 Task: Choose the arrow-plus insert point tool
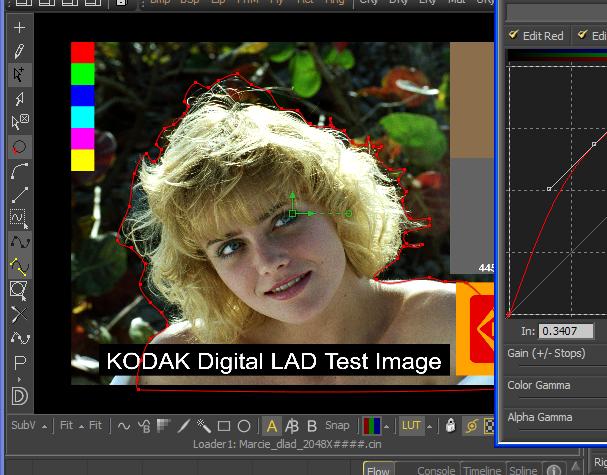click(19, 74)
